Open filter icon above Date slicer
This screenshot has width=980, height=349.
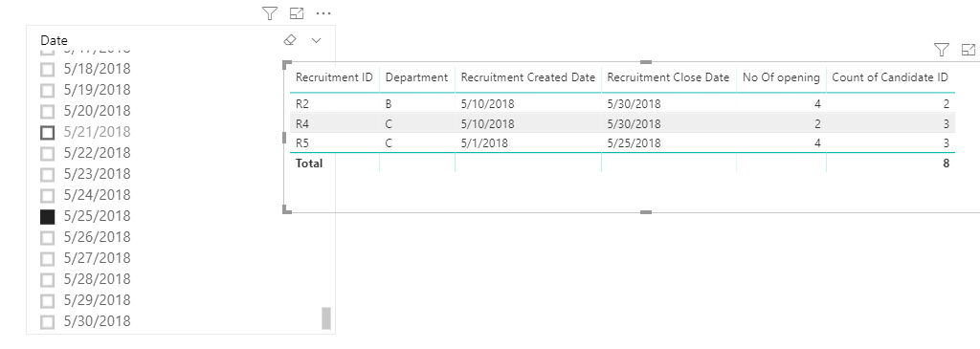pos(269,13)
